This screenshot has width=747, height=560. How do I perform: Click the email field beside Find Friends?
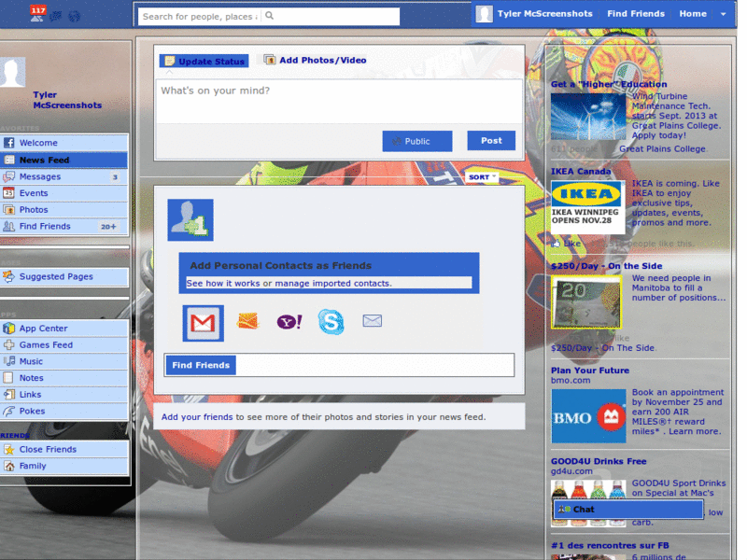(x=374, y=365)
